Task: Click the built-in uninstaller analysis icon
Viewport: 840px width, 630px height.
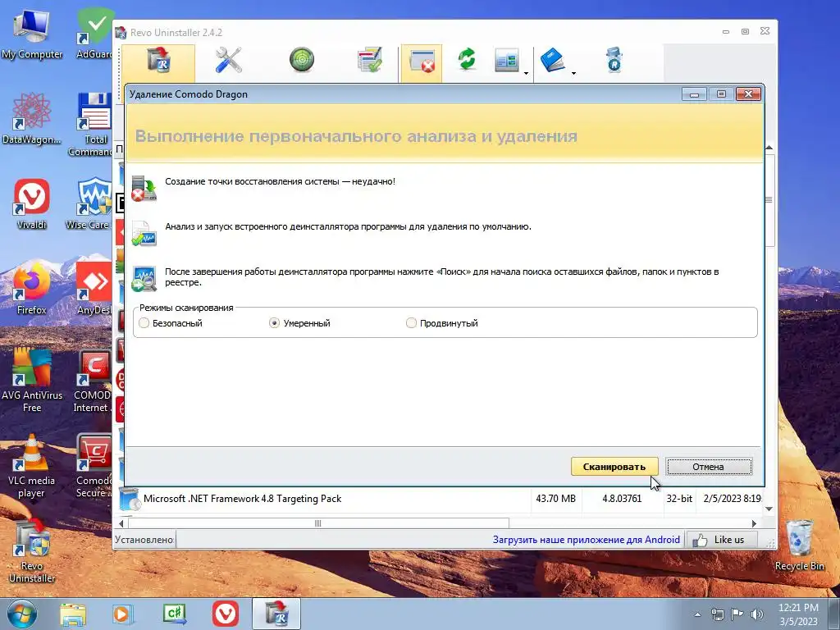Action: (x=144, y=233)
